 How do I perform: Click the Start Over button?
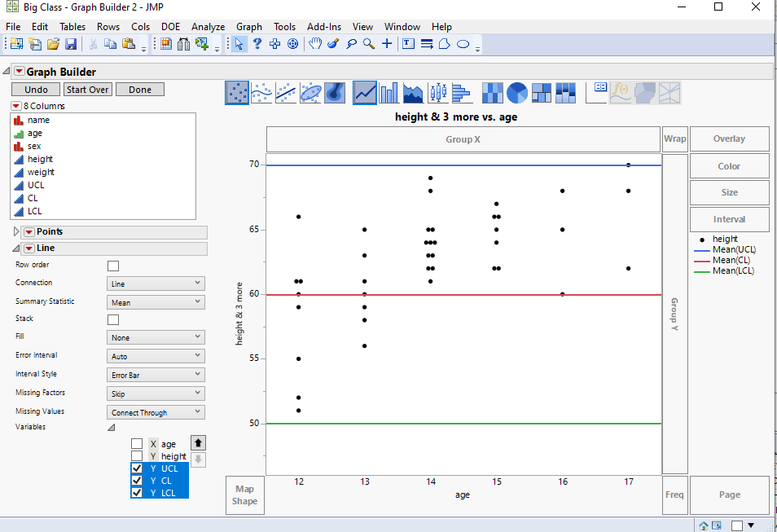88,90
